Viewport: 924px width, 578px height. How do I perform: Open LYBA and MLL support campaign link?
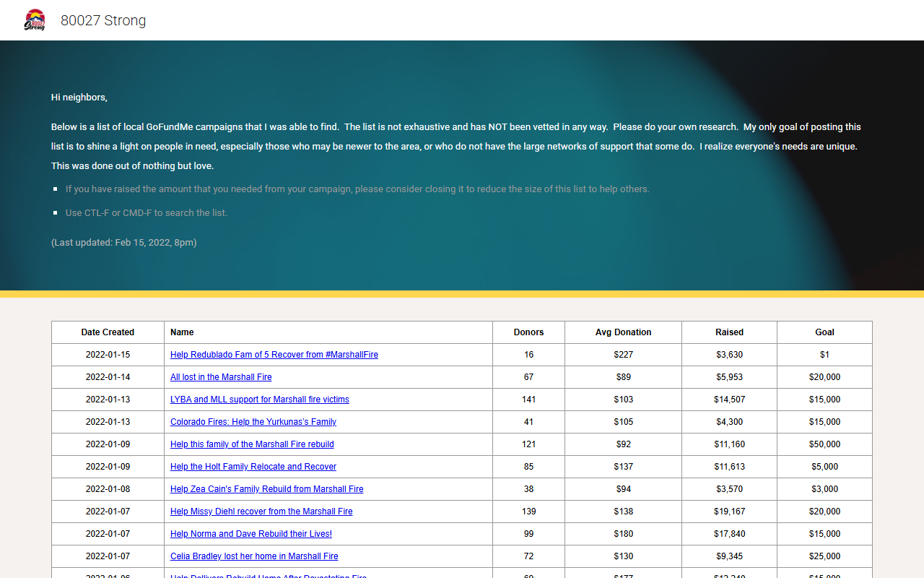[x=260, y=400]
